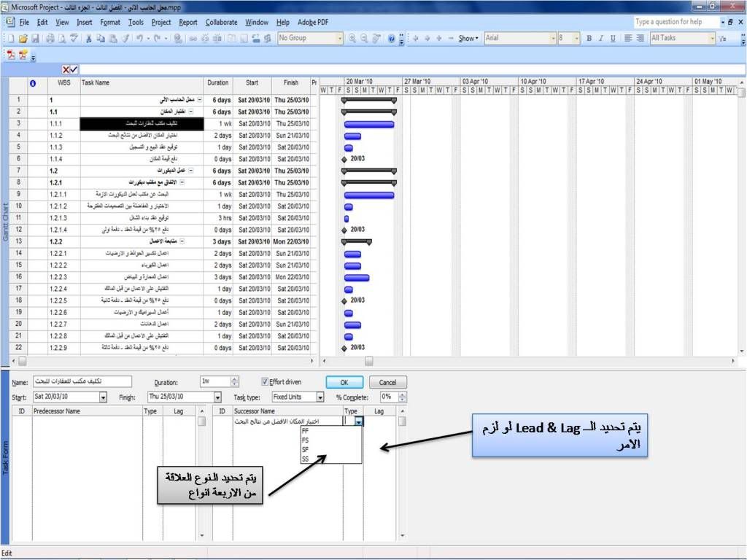Click the Print icon in the toolbar
The image size is (747, 560).
(50, 39)
